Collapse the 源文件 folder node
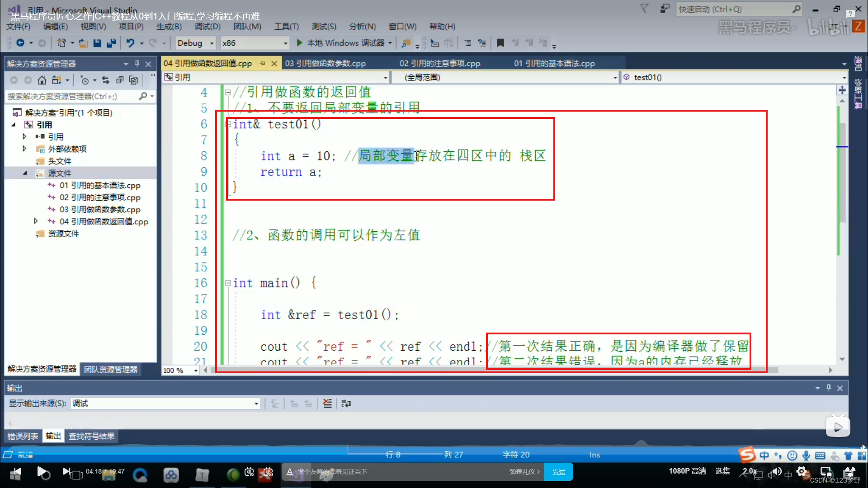The height and width of the screenshot is (488, 868). tap(24, 173)
